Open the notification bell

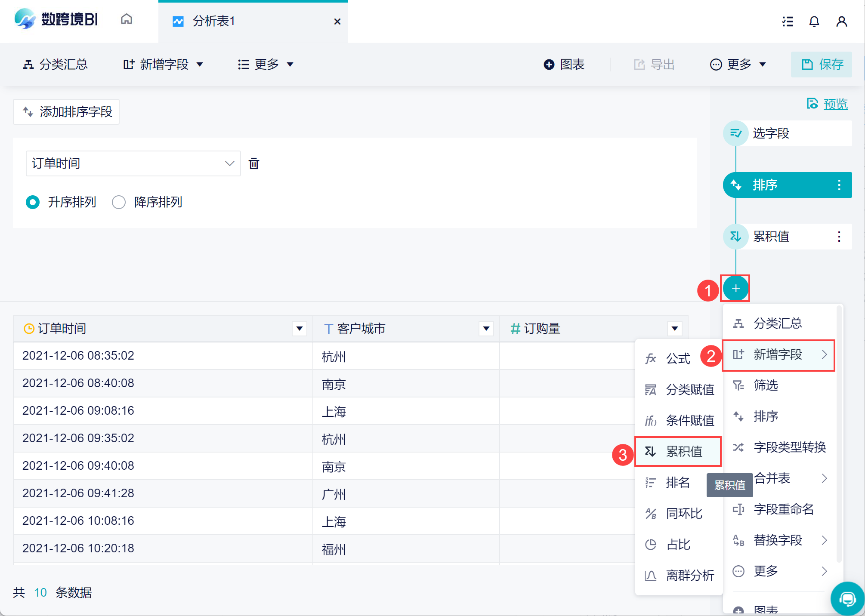click(814, 21)
